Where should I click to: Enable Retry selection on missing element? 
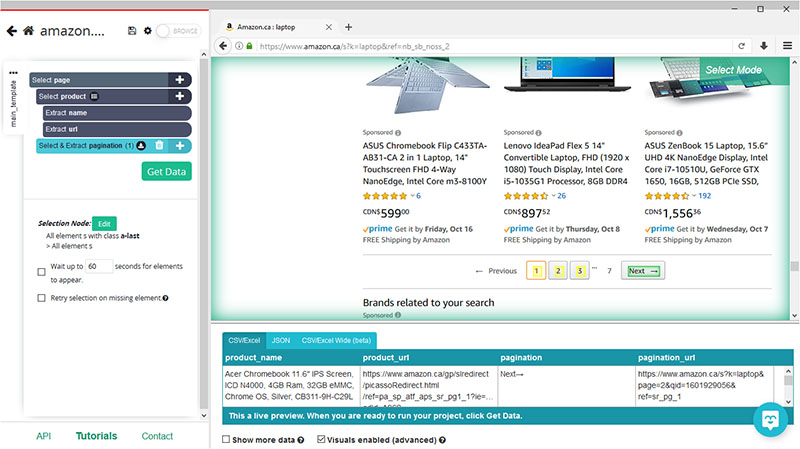coord(41,298)
